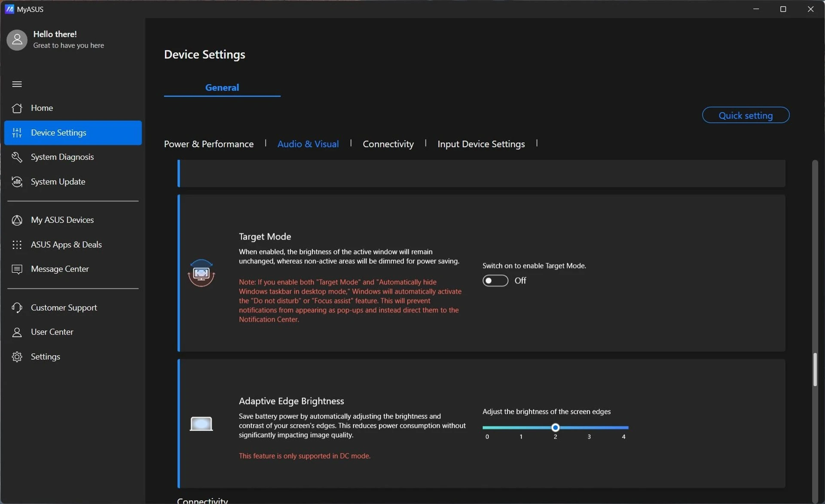Collapse sidebar with the hamburger menu icon
Screen dimensions: 825x504
[x=17, y=84]
